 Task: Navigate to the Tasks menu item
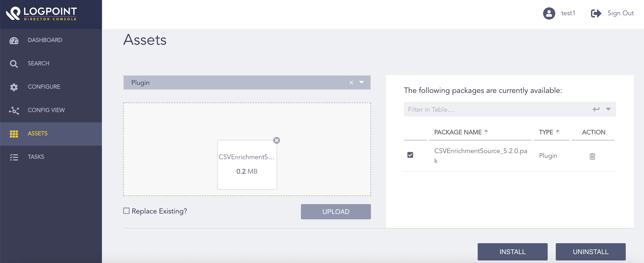pyautogui.click(x=36, y=157)
